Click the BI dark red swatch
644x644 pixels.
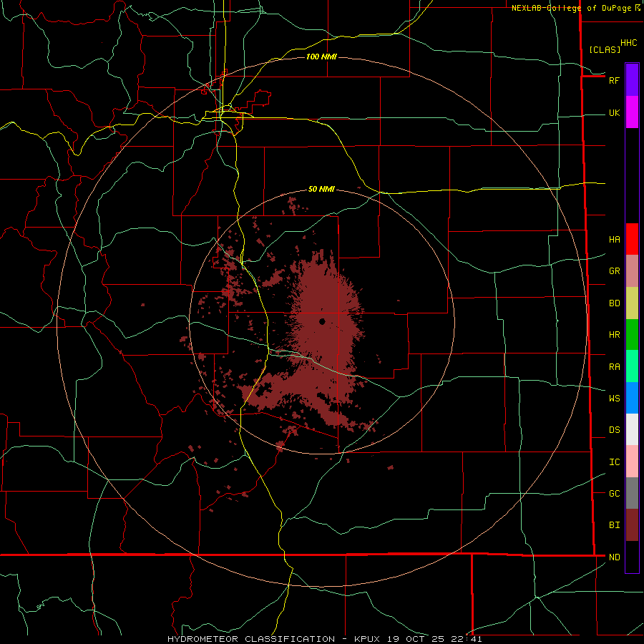click(632, 525)
